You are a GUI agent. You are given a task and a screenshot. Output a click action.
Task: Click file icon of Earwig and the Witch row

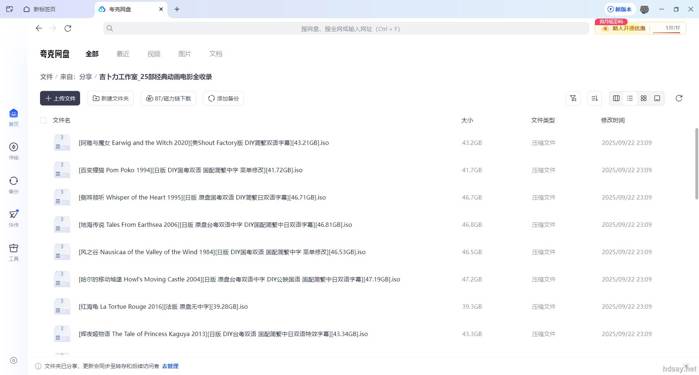click(62, 143)
